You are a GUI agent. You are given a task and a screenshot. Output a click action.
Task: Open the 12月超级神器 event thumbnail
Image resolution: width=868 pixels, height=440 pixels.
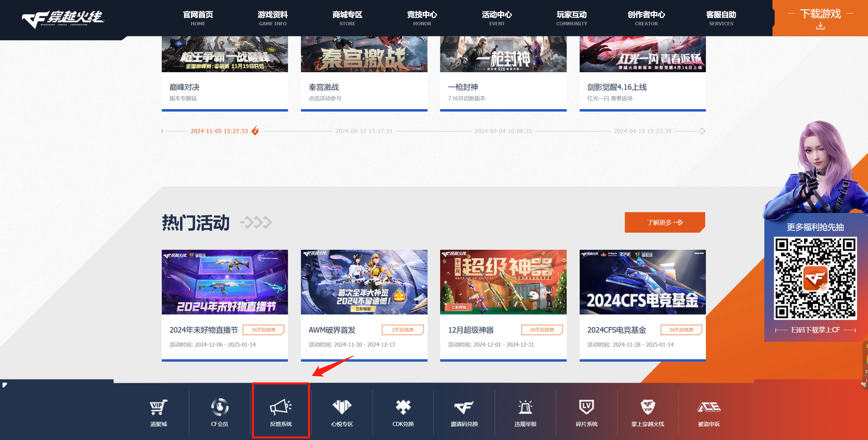pos(503,282)
